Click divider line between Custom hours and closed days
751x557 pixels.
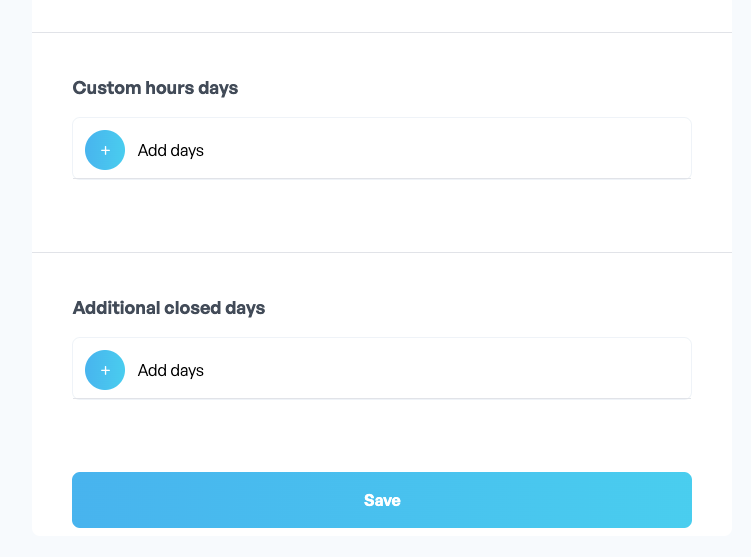pyautogui.click(x=382, y=252)
